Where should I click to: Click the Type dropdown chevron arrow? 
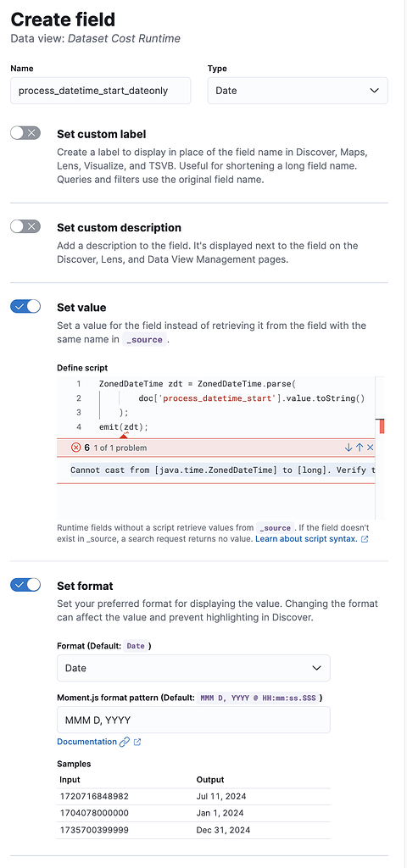(374, 90)
